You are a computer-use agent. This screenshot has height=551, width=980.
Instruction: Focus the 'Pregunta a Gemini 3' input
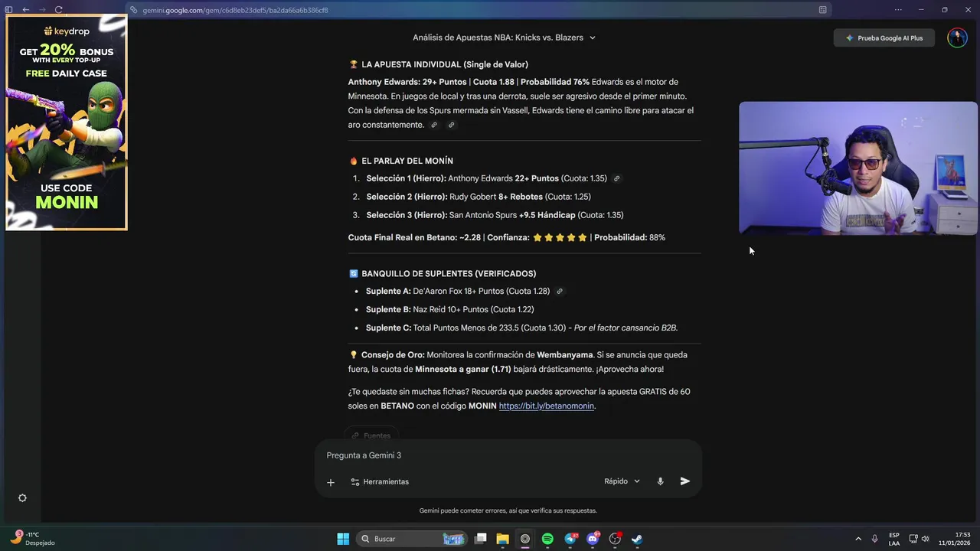(508, 455)
